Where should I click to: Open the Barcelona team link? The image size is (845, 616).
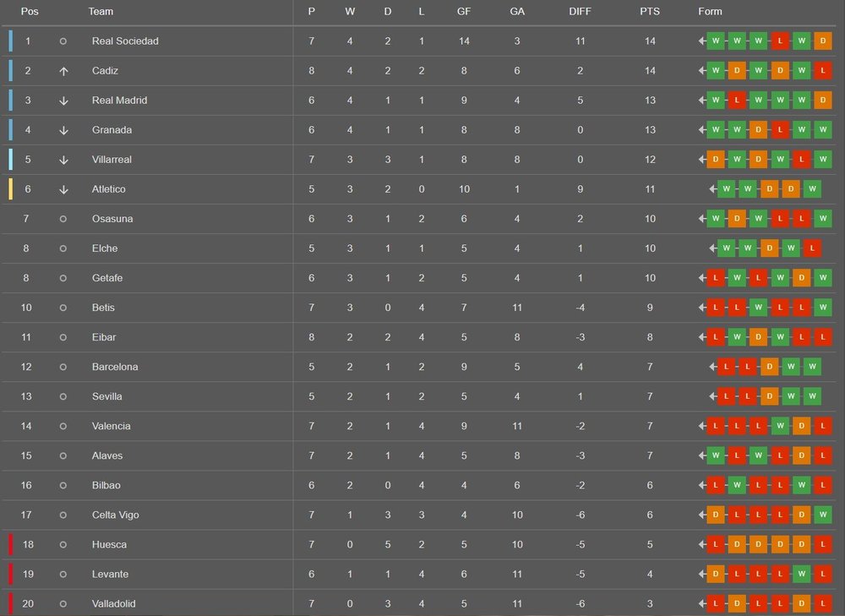115,367
